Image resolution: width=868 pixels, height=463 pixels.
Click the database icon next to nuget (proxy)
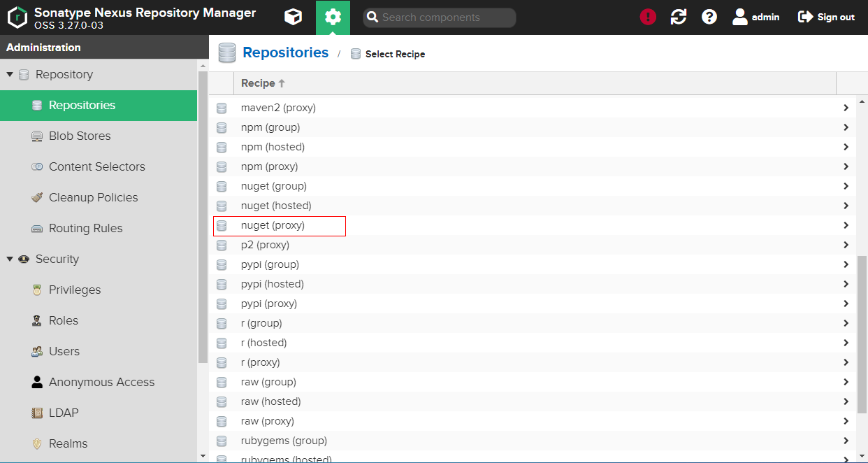222,226
